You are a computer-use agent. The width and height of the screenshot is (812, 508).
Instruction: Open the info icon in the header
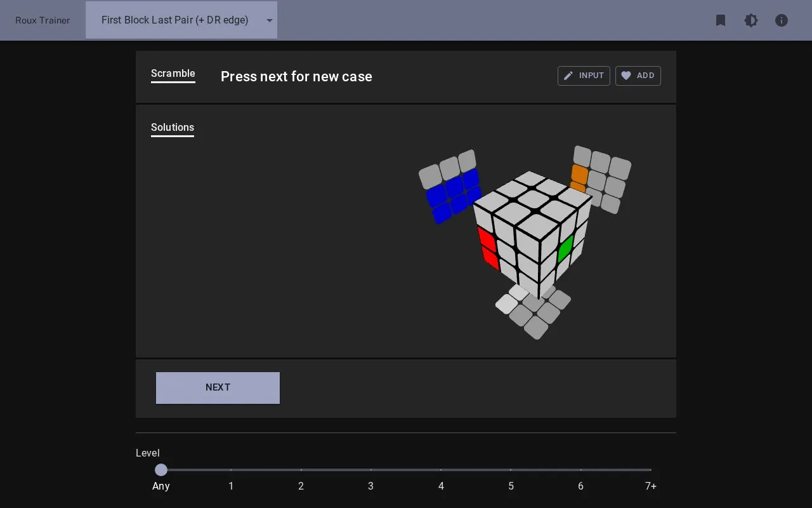782,20
